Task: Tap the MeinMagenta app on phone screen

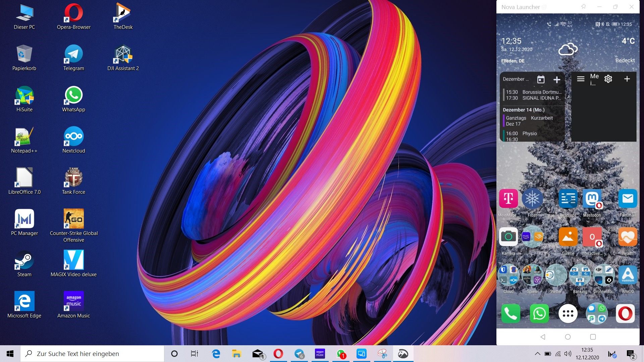Action: click(x=508, y=203)
